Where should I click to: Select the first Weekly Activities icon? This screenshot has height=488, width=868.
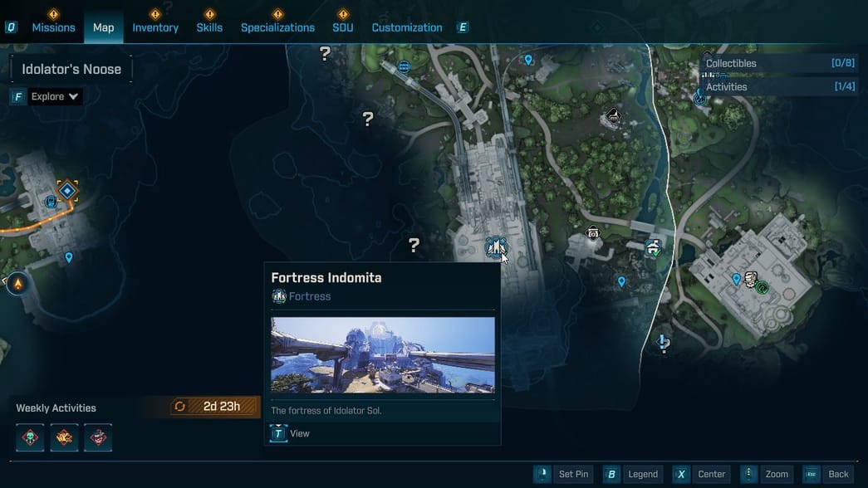click(30, 437)
